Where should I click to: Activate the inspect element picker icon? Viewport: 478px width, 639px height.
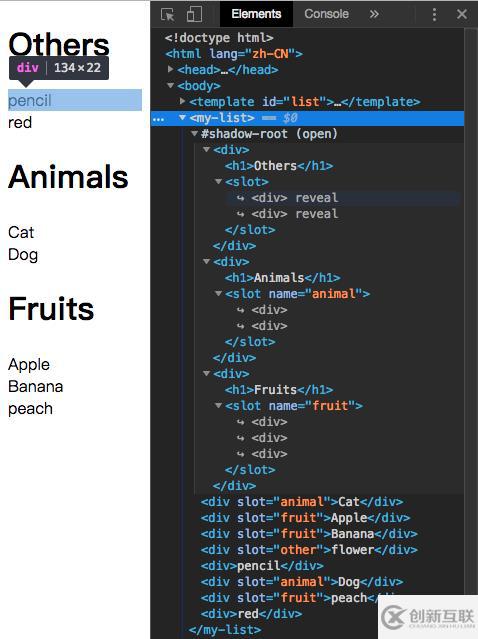tap(167, 15)
